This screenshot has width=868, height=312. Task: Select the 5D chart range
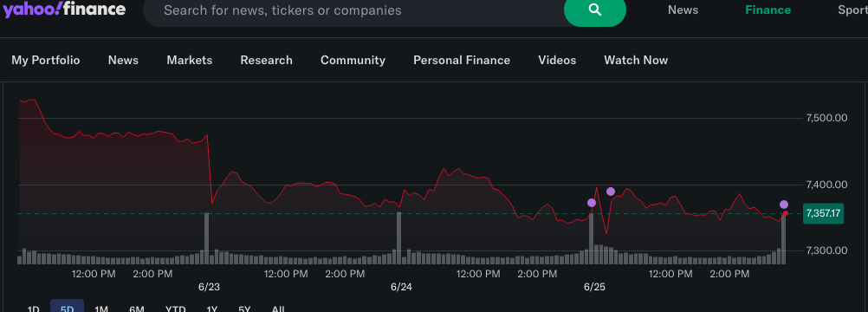[x=67, y=309]
